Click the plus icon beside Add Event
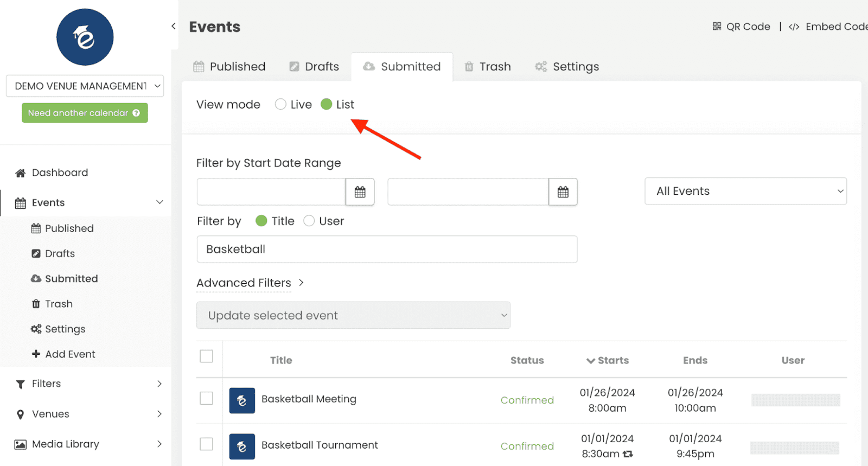 pos(36,354)
